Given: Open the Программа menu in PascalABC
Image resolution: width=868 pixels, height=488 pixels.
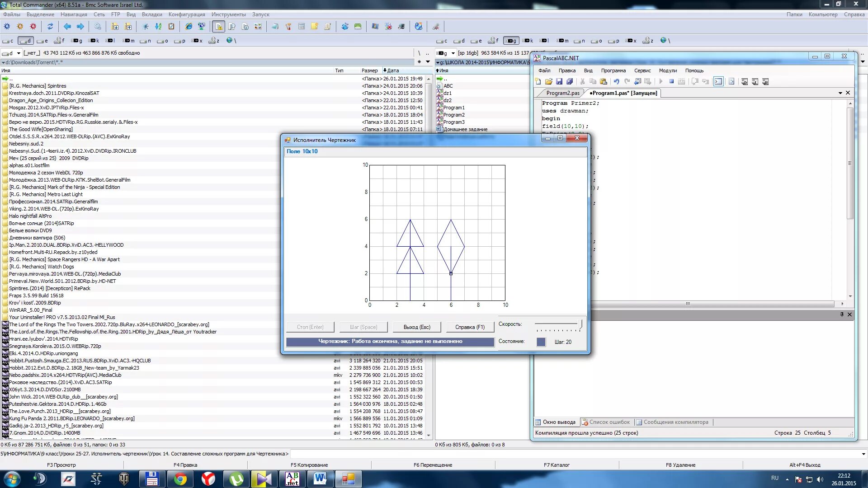Looking at the screenshot, I should (613, 70).
